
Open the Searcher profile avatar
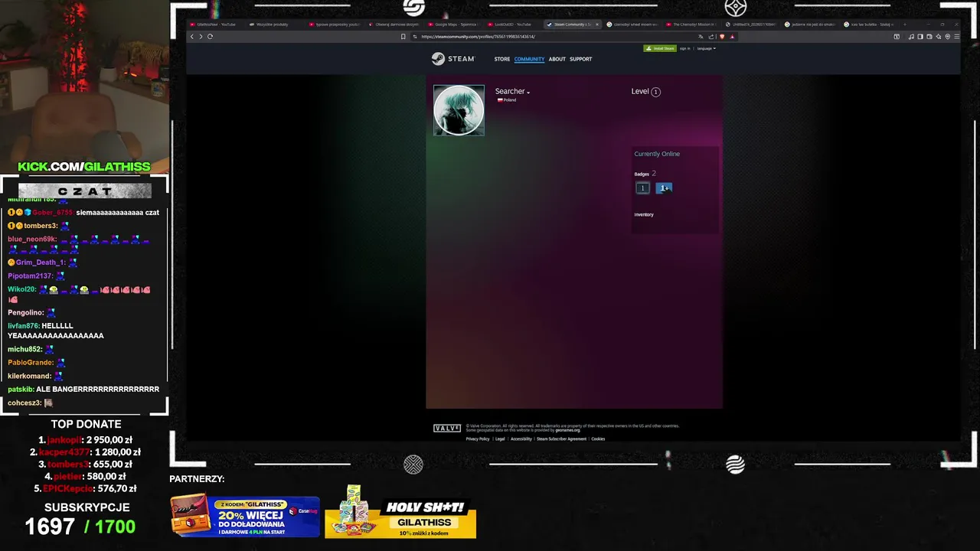[x=459, y=110]
